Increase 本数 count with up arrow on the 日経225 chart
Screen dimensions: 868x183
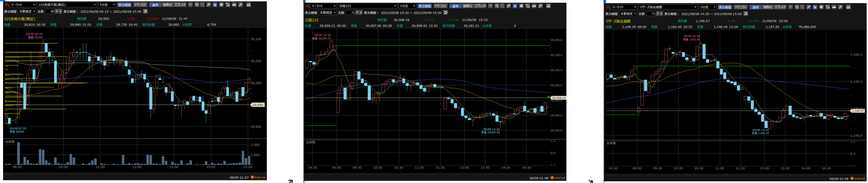[361, 12]
